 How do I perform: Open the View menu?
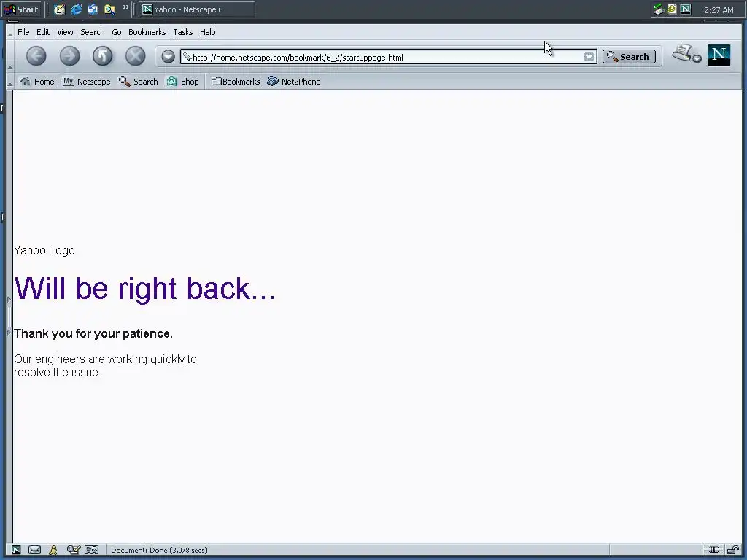[65, 32]
